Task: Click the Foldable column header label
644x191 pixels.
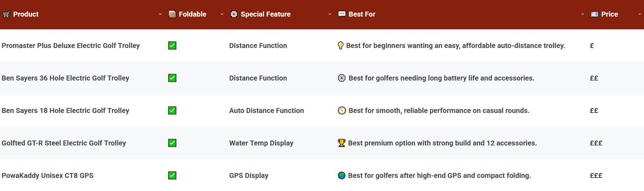Action: coord(193,14)
